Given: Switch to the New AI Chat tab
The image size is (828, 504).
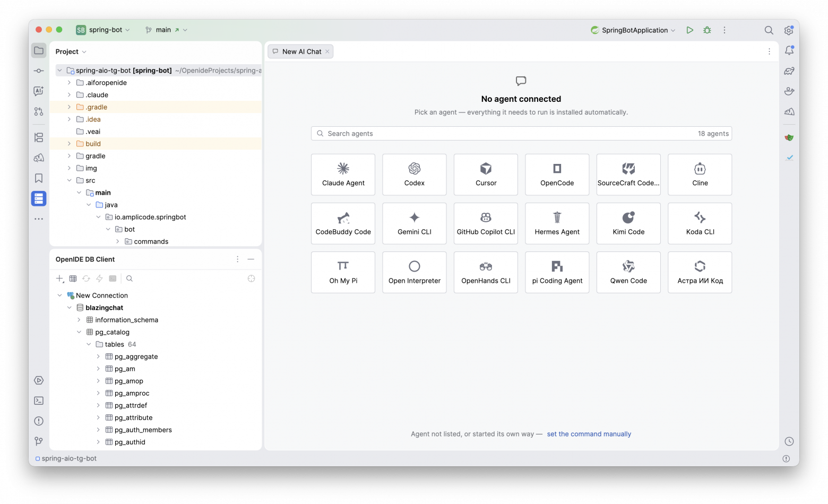Looking at the screenshot, I should tap(301, 51).
